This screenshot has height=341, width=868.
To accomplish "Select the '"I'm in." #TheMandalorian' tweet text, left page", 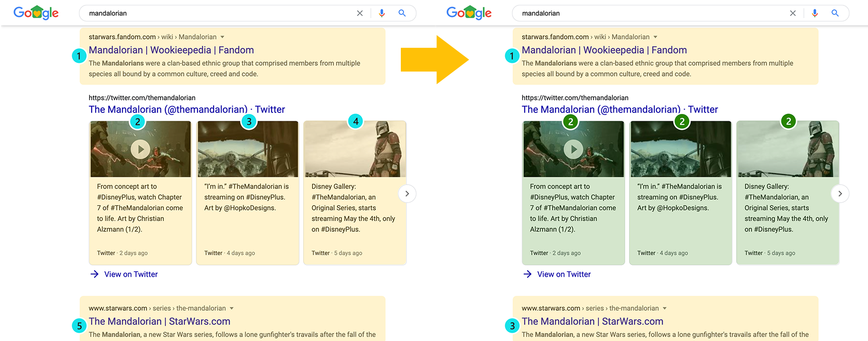I will click(247, 197).
